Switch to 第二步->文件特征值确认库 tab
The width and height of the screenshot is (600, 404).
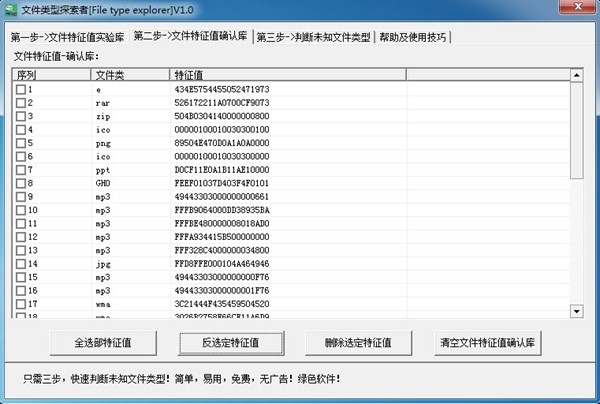point(190,36)
